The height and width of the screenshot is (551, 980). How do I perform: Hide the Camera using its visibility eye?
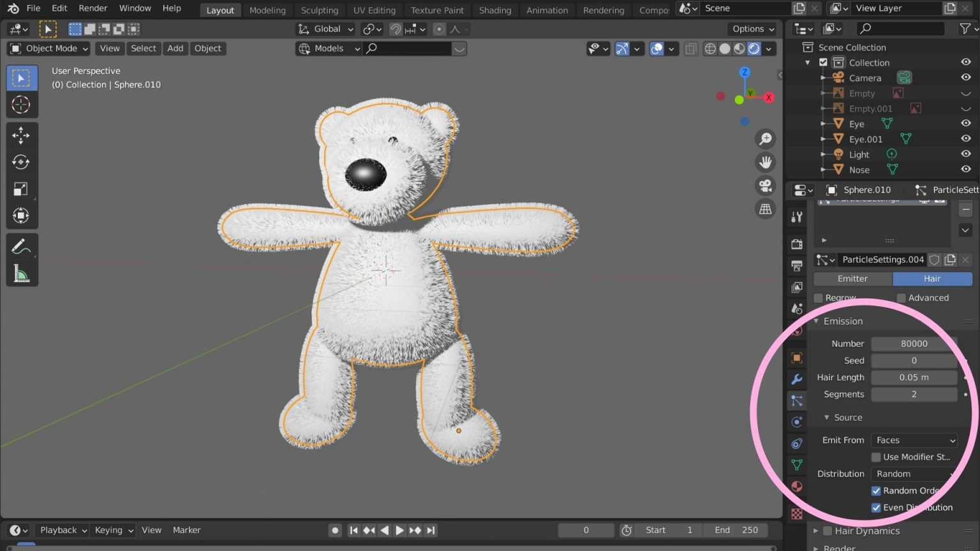(x=965, y=77)
